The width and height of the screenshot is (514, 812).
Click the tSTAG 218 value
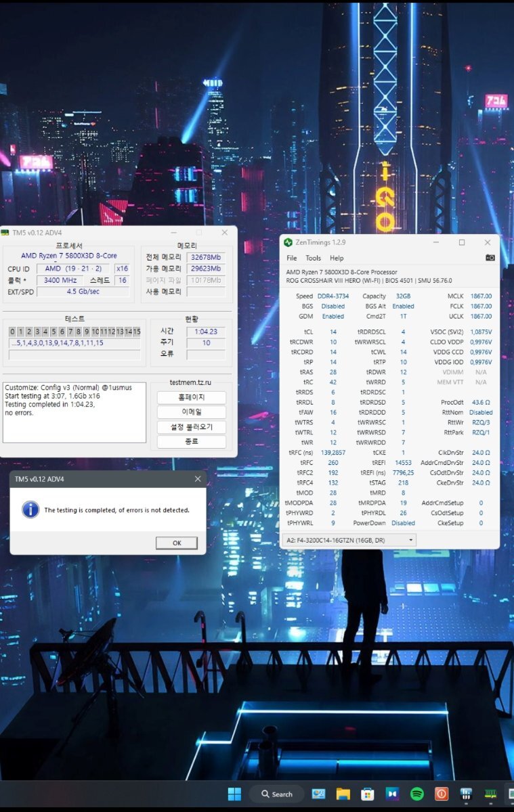(x=403, y=482)
